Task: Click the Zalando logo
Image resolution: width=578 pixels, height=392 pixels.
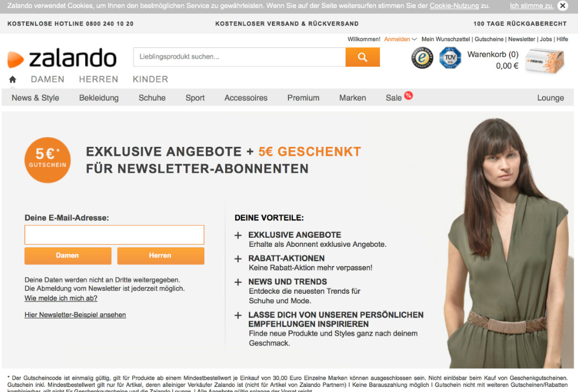Action: click(62, 58)
